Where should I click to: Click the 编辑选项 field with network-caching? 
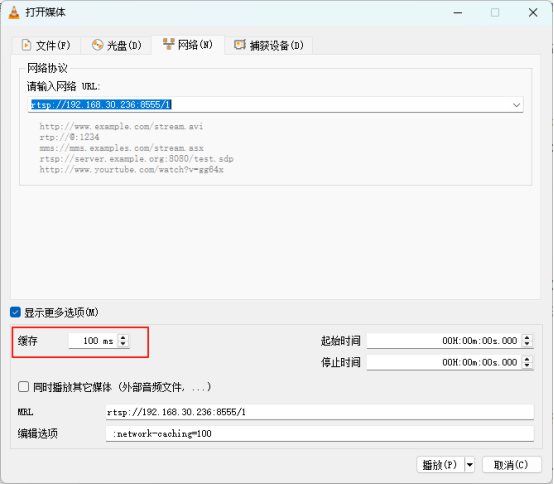point(320,433)
